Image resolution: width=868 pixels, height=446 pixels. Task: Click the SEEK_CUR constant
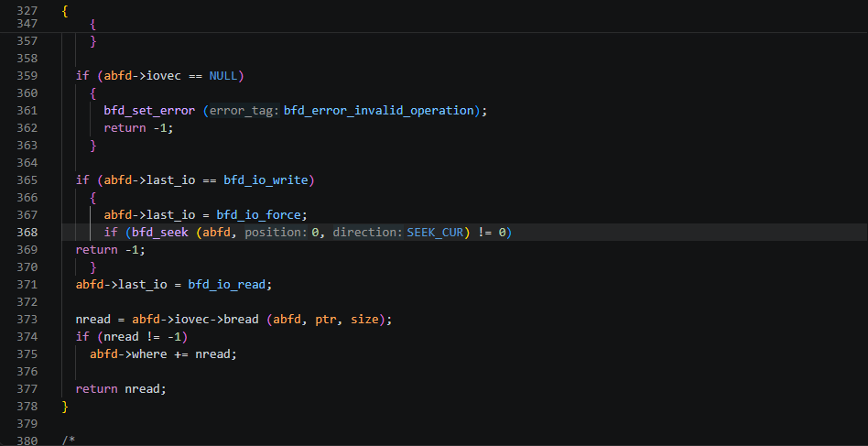tap(435, 233)
